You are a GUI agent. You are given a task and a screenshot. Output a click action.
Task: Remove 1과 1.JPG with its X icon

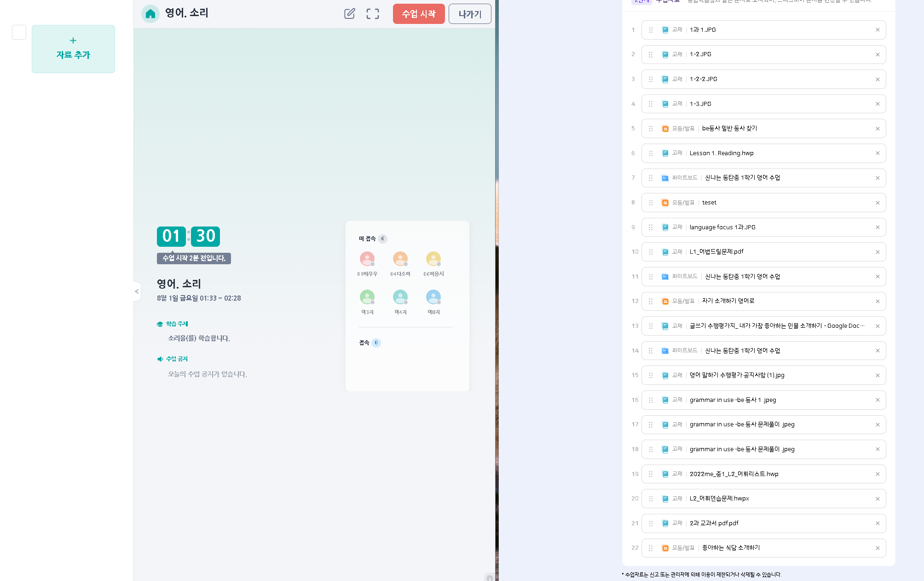(x=878, y=30)
